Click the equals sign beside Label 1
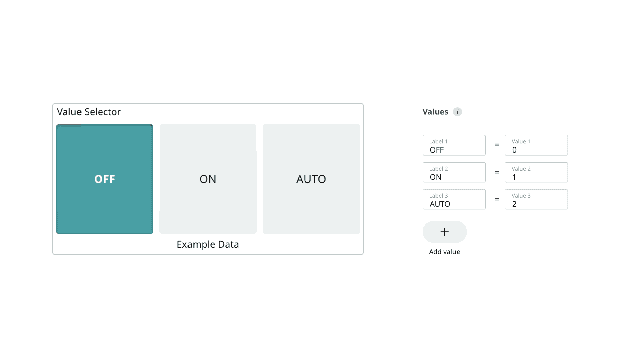 pos(497,145)
